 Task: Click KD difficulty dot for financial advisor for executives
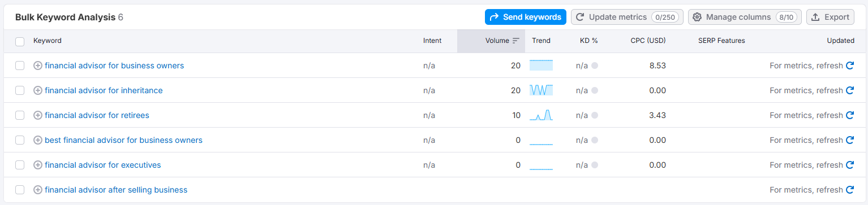click(x=595, y=165)
